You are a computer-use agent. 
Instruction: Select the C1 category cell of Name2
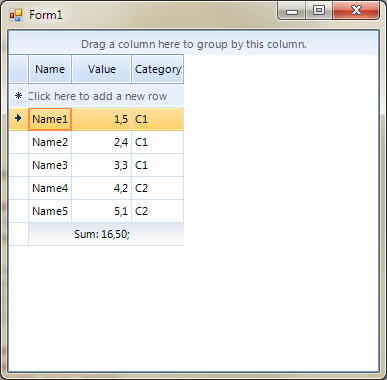pos(157,142)
